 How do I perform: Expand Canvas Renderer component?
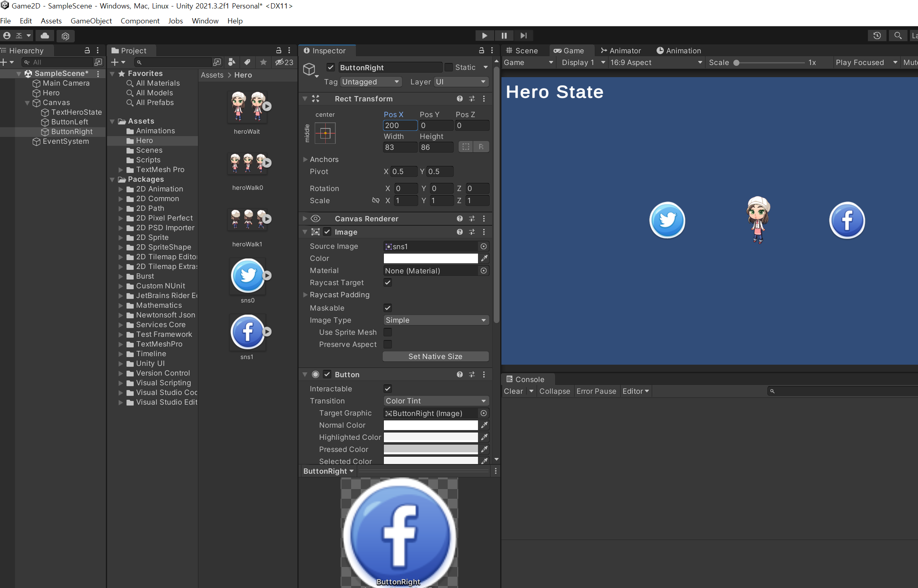pyautogui.click(x=305, y=218)
